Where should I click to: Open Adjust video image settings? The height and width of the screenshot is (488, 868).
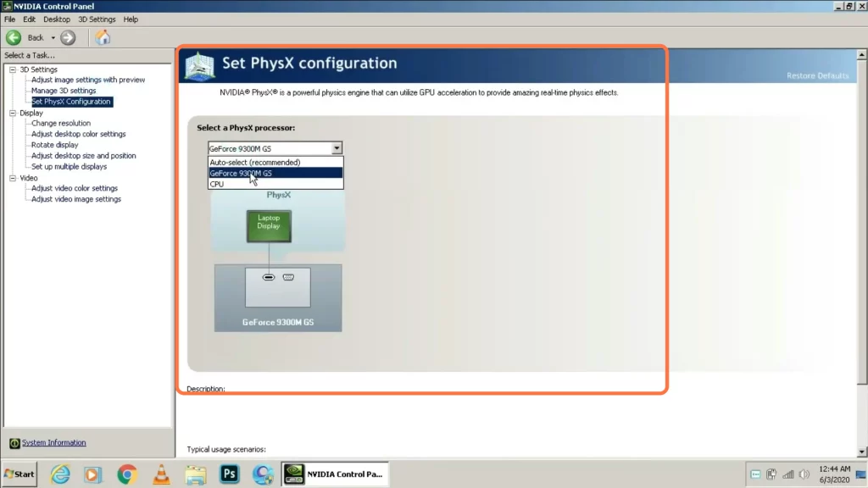(76, 199)
